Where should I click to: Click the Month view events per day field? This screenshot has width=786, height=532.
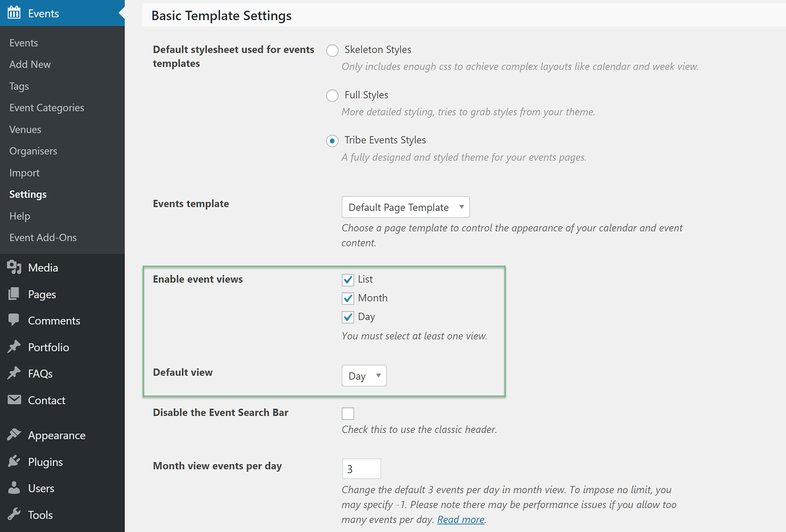(x=362, y=469)
